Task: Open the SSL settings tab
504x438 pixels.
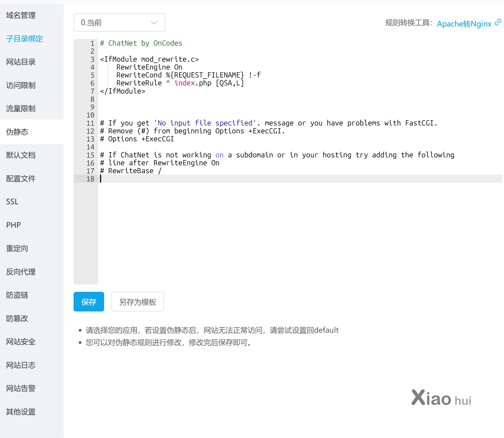Action: coord(12,202)
